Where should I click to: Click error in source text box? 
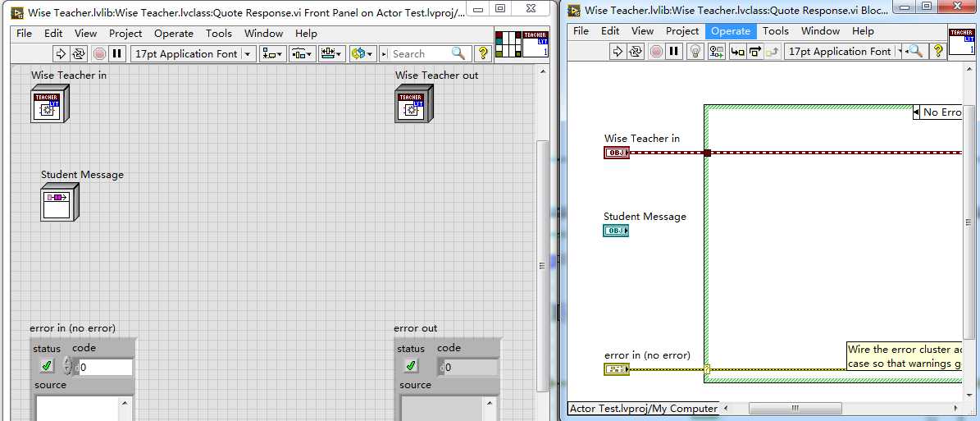pyautogui.click(x=77, y=408)
